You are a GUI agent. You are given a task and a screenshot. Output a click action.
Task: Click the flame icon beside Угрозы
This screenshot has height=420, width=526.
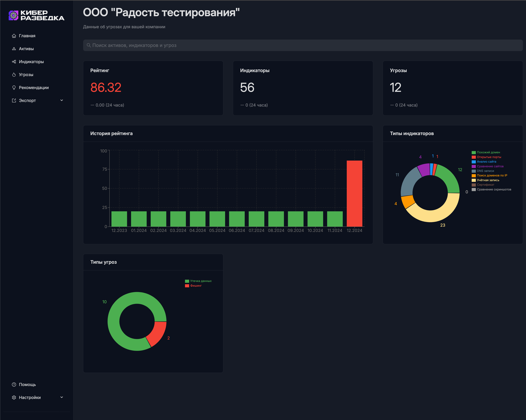(x=14, y=75)
